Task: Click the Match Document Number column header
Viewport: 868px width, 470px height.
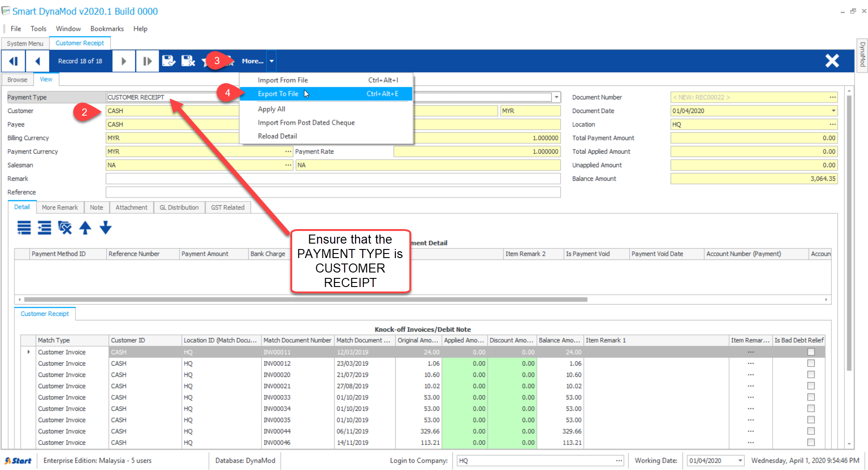Action: [x=298, y=340]
